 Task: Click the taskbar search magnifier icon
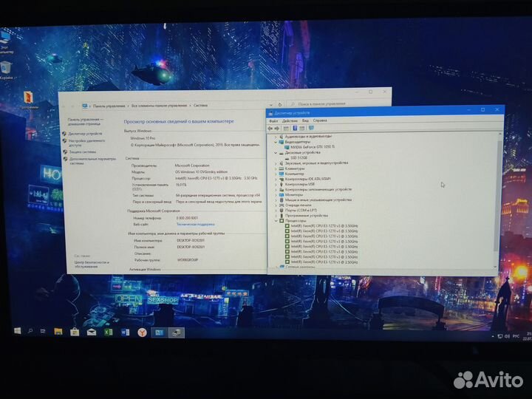[30, 331]
